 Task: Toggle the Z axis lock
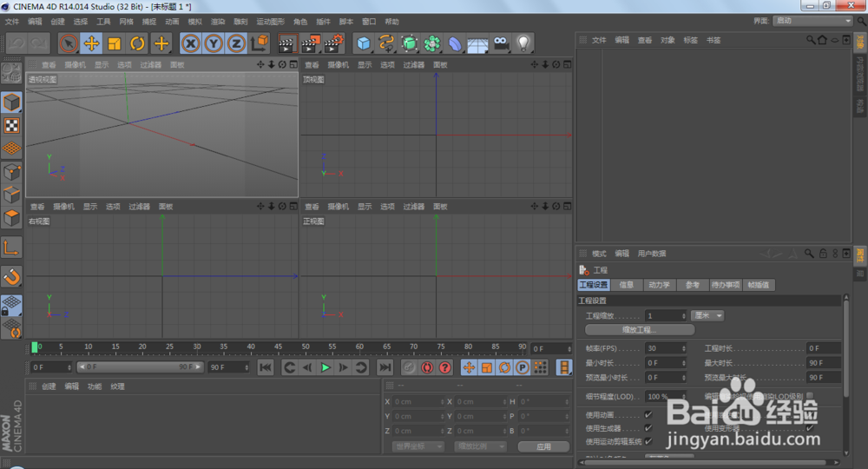click(x=236, y=43)
